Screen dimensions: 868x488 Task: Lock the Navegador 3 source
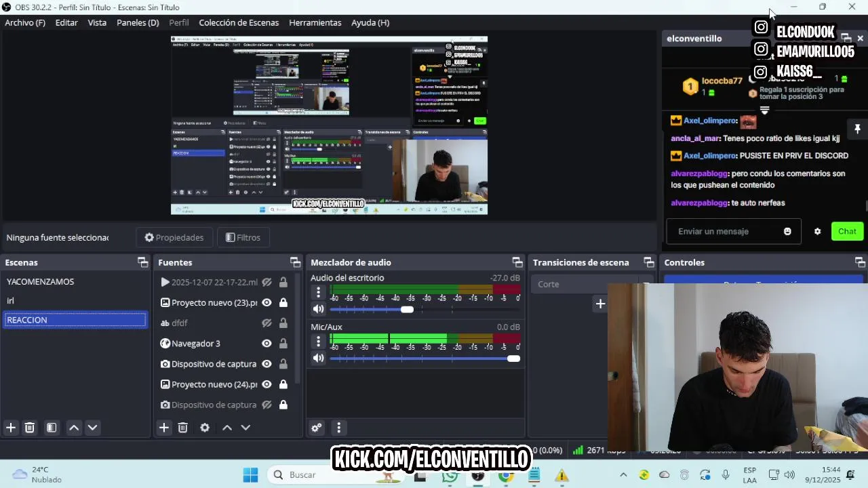click(x=283, y=344)
